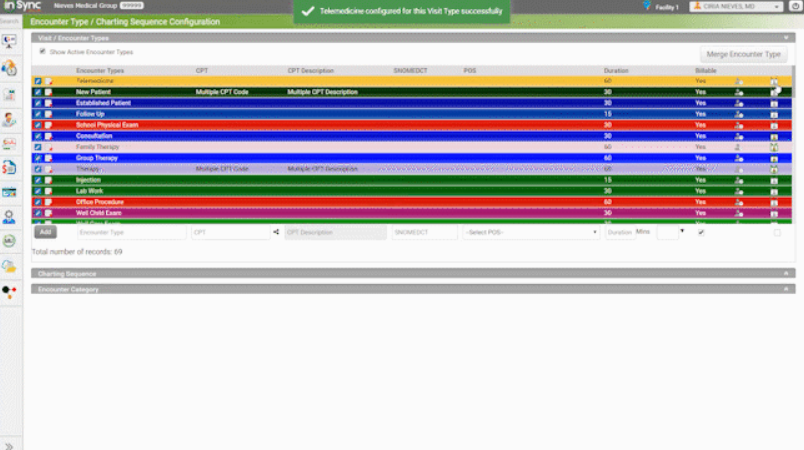Screen dimensions: 804x450
Task: Click the rightmost icon in Telemedicine row
Action: tap(774, 81)
